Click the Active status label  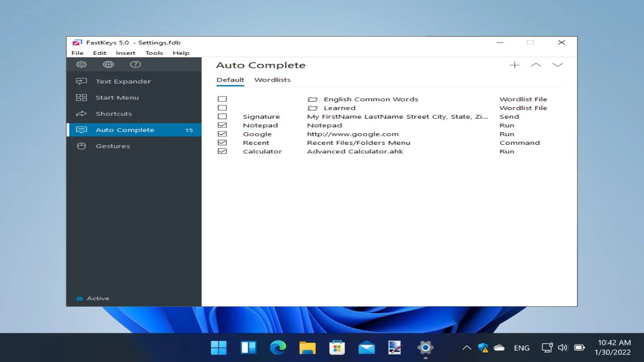98,299
